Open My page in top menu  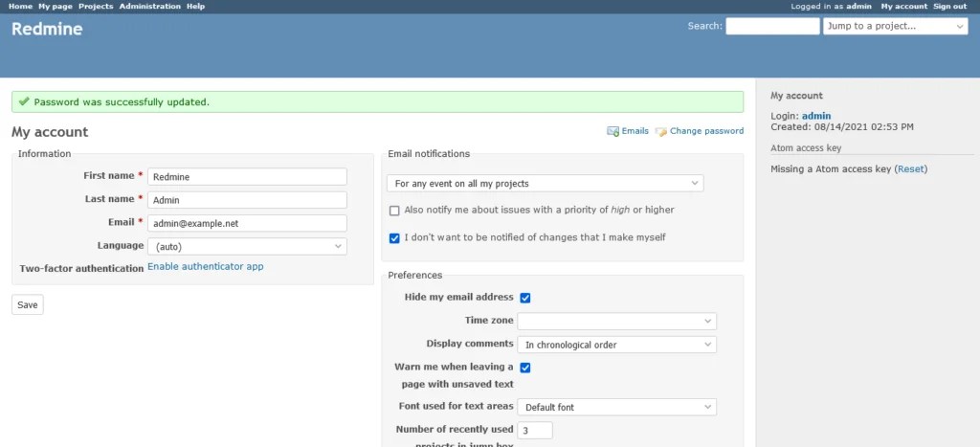pyautogui.click(x=55, y=7)
